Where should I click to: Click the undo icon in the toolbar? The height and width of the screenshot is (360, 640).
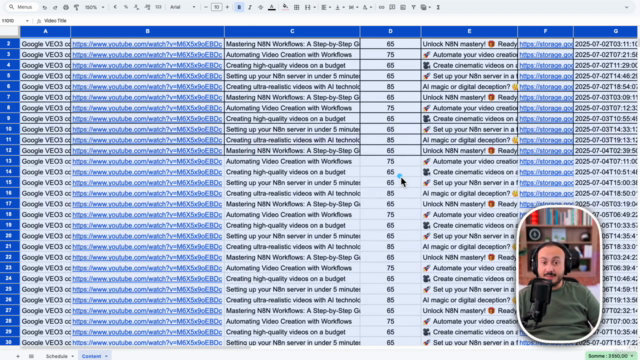44,7
